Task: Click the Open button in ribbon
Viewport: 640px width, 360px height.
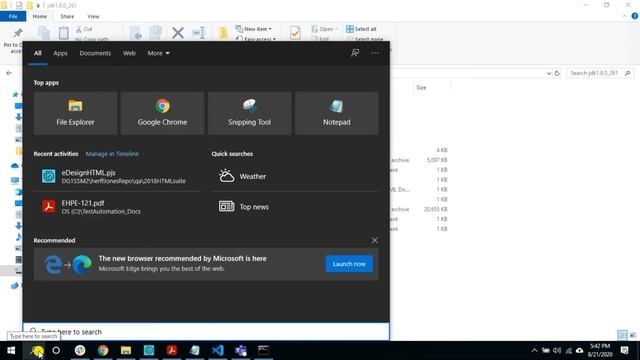Action: 324,29
